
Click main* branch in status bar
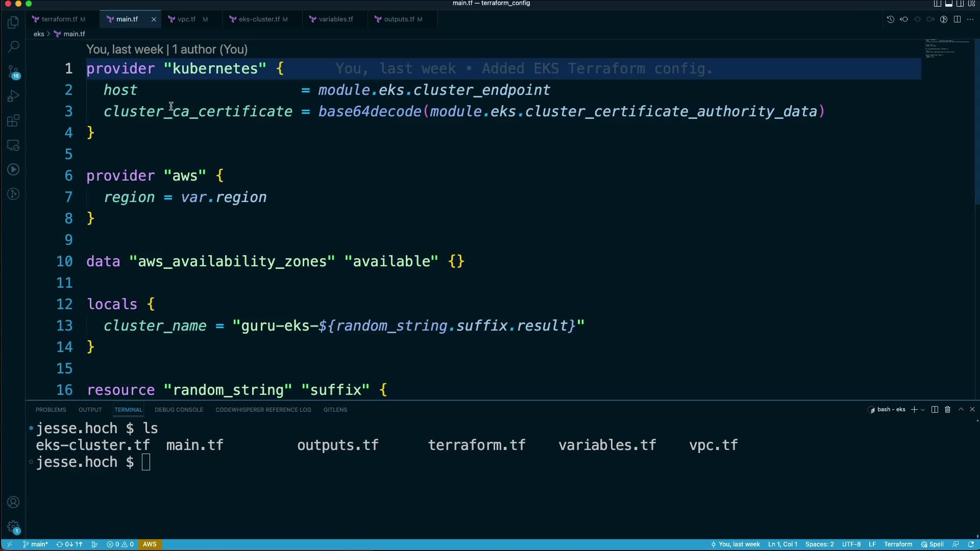point(36,544)
